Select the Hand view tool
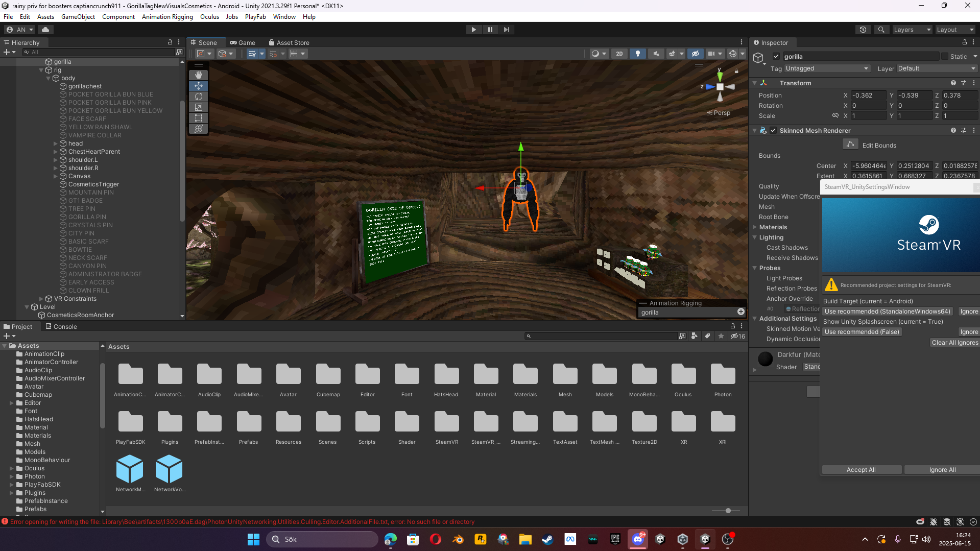This screenshot has height=551, width=980. pyautogui.click(x=199, y=75)
